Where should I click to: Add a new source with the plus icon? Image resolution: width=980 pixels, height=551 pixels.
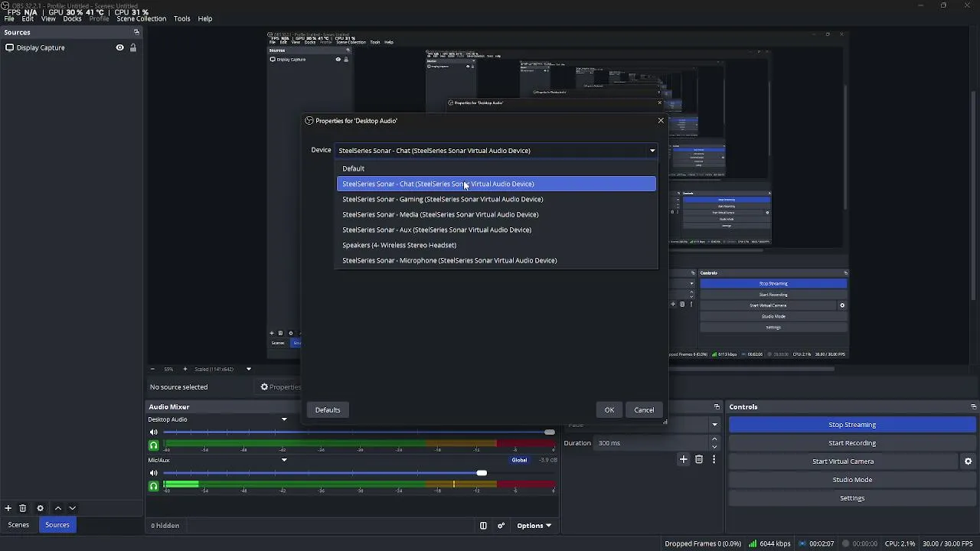(x=8, y=508)
